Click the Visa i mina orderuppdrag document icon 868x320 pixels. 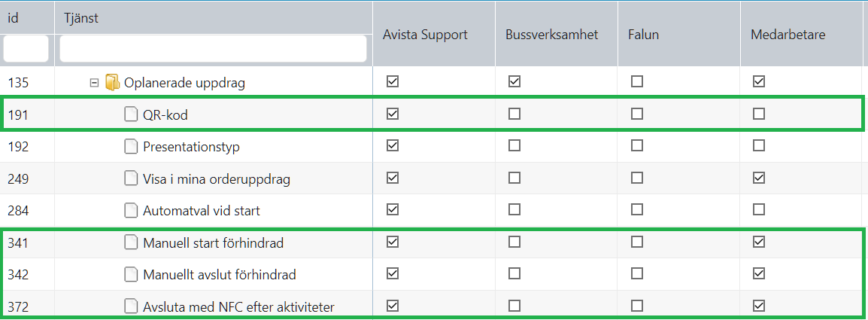130,178
